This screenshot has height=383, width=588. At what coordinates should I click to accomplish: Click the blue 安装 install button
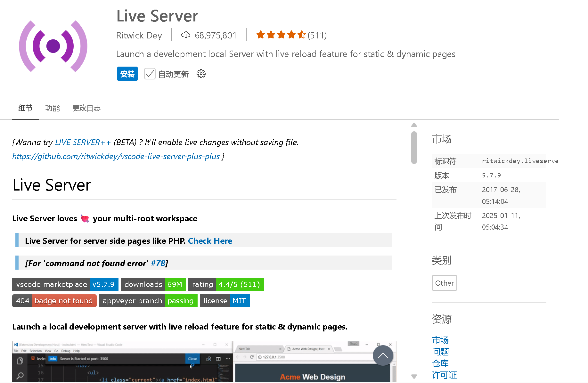pos(127,74)
